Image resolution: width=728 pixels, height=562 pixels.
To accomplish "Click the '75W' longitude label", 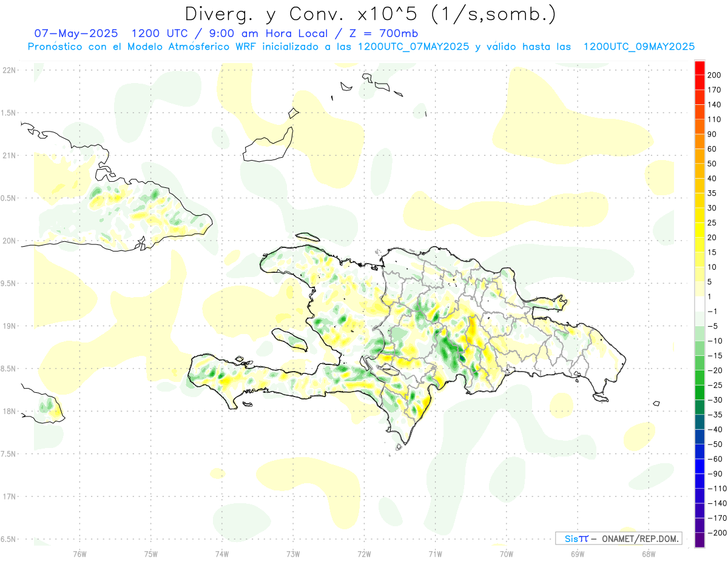I will pos(150,554).
